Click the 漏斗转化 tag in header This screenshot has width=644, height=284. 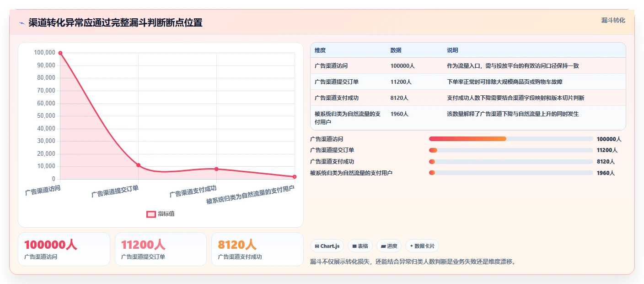pos(613,20)
